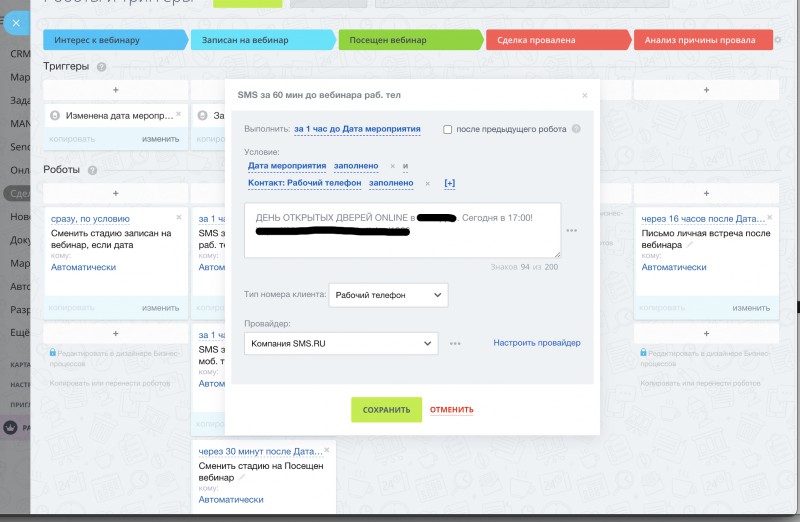Delete the 'Письмо личная встреча' robot

769,217
